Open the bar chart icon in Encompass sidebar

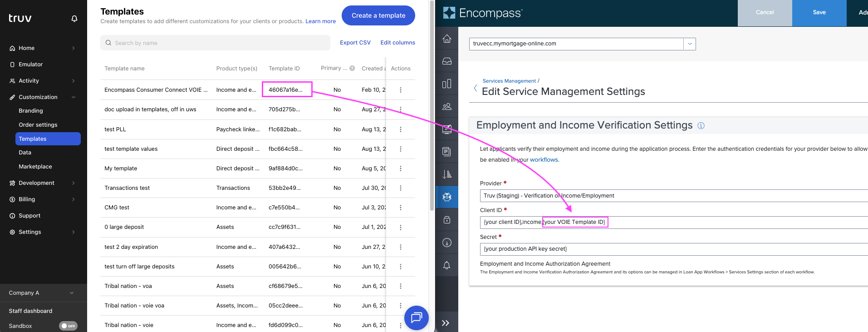tap(447, 84)
